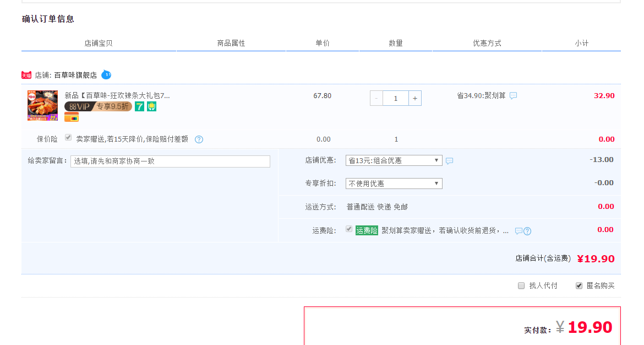Click the 数量 column header
Image resolution: width=644 pixels, height=345 pixels.
[x=396, y=43]
